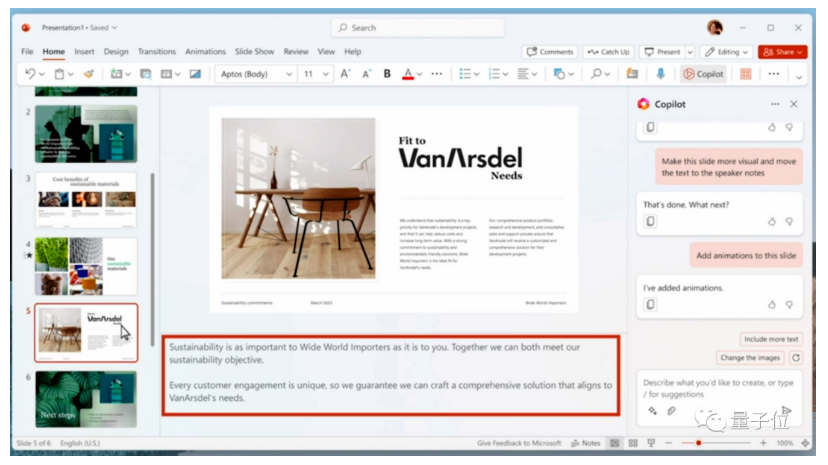
Task: Expand the ribbon chevron at far right
Action: coord(799,77)
